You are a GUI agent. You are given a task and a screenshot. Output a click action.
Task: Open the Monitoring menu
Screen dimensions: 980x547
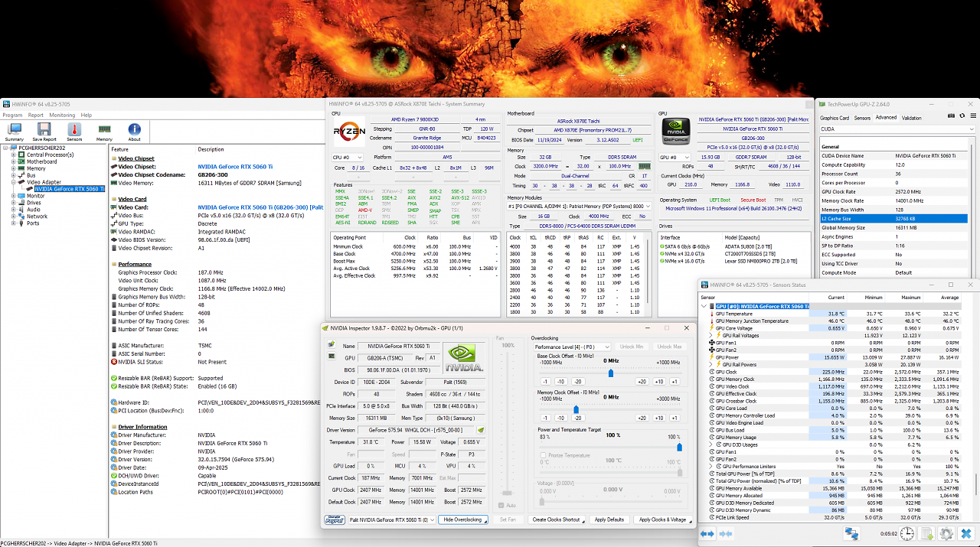click(62, 115)
